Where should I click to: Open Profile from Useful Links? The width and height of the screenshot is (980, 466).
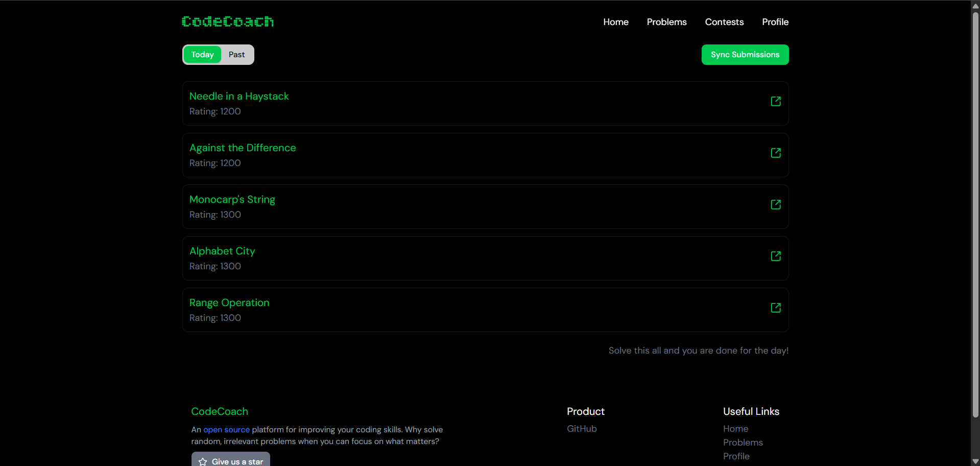pyautogui.click(x=736, y=456)
